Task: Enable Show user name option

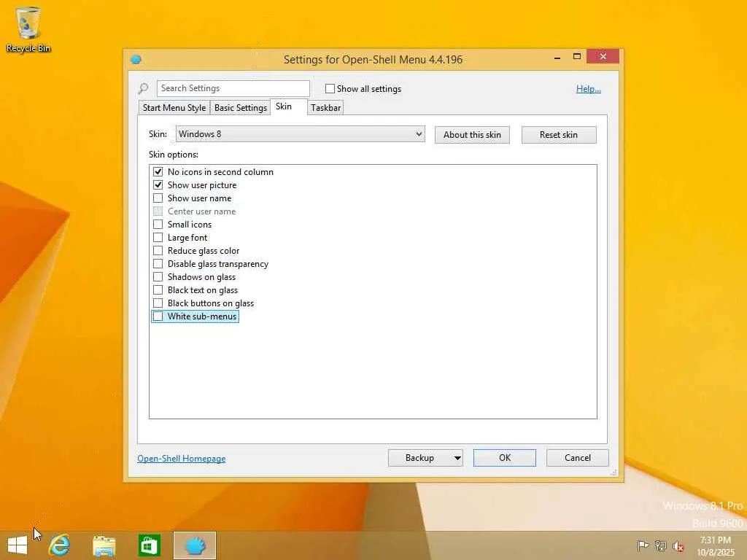Action: point(158,198)
